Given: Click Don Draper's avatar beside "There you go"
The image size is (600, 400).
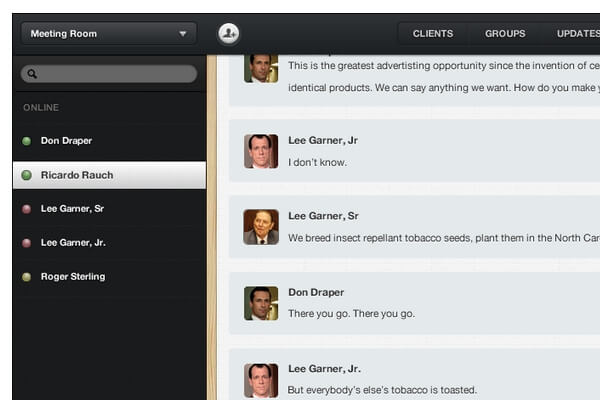Looking at the screenshot, I should [261, 303].
